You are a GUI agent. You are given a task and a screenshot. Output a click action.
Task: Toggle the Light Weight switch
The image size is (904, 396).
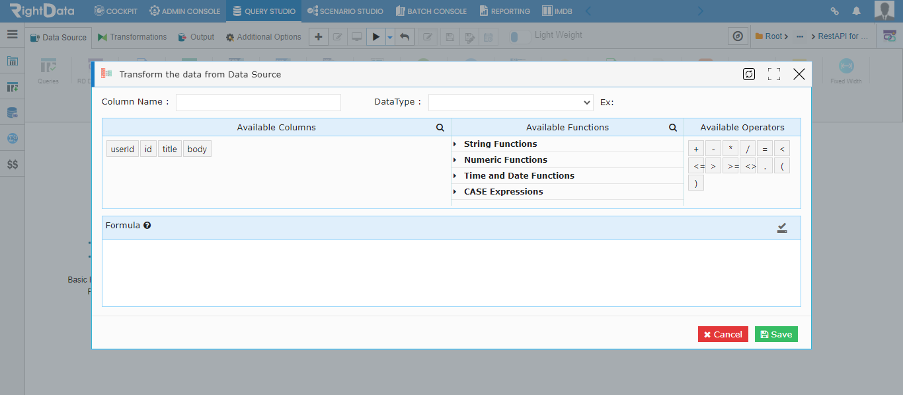coord(520,36)
